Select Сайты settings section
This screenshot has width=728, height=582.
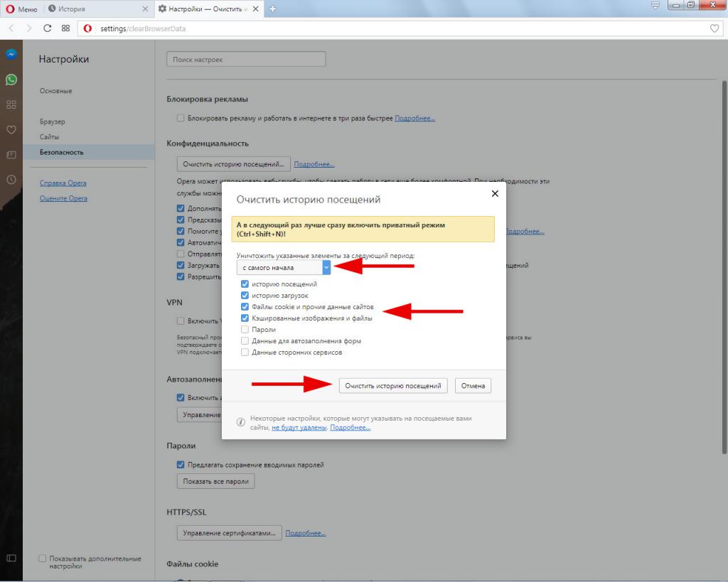(x=49, y=137)
